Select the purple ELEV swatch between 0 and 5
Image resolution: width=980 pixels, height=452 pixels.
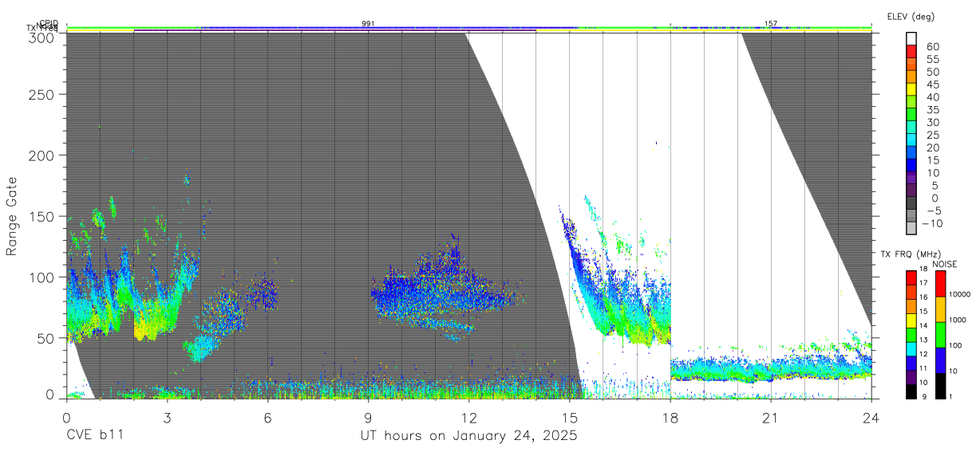click(911, 191)
